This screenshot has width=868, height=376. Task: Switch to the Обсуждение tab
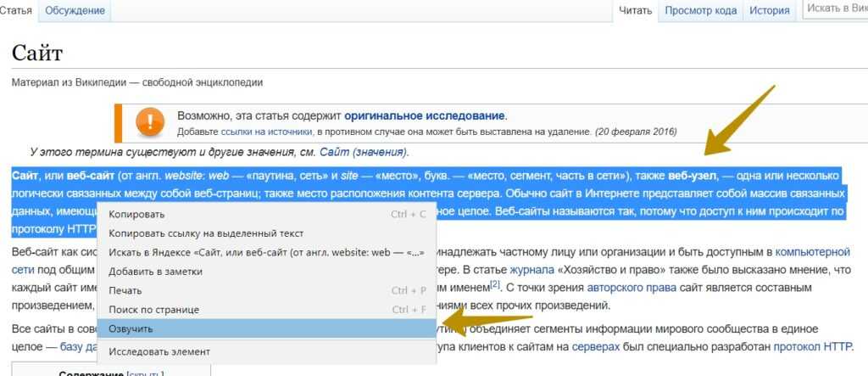tap(75, 11)
